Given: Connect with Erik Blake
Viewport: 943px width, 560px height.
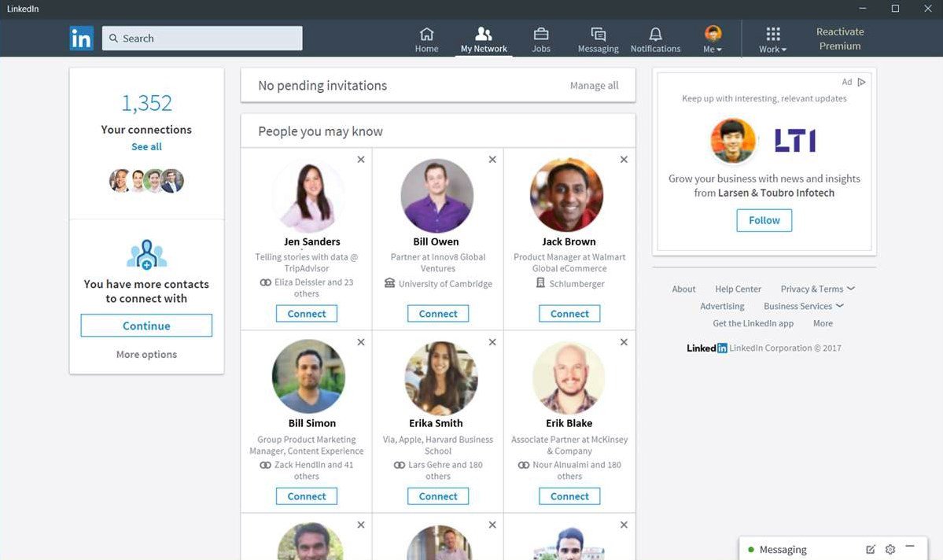Looking at the screenshot, I should click(569, 496).
